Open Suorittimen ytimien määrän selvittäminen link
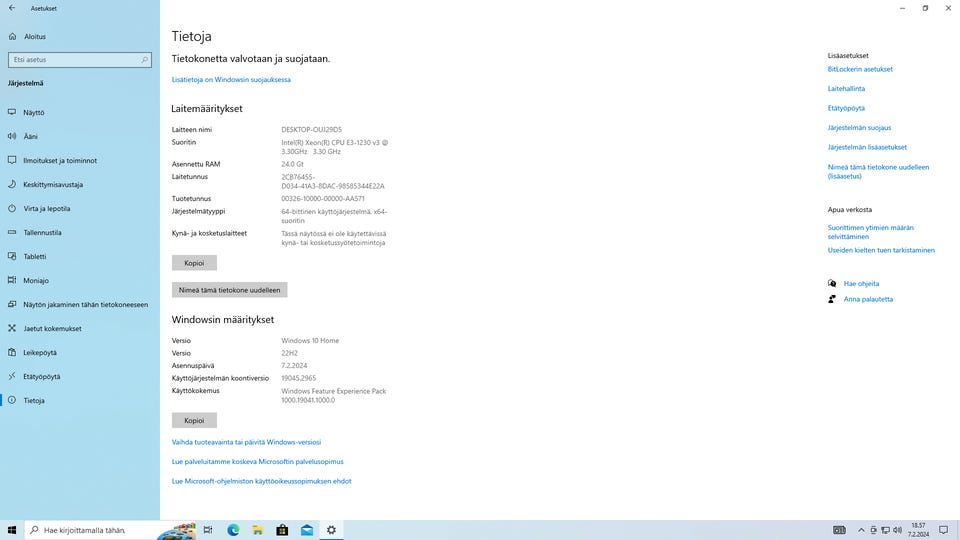 click(870, 232)
